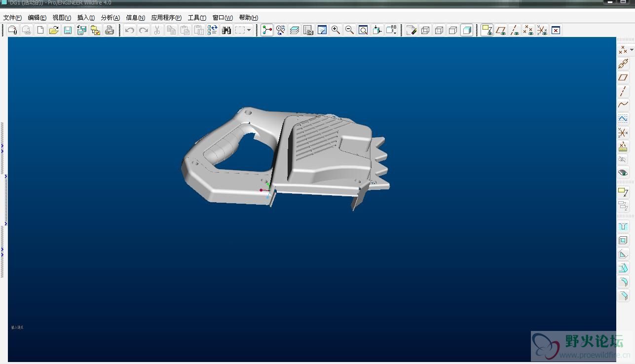The height and width of the screenshot is (364, 635).
Task: Click the wavy graph icon in right toolbar
Action: pyautogui.click(x=623, y=118)
